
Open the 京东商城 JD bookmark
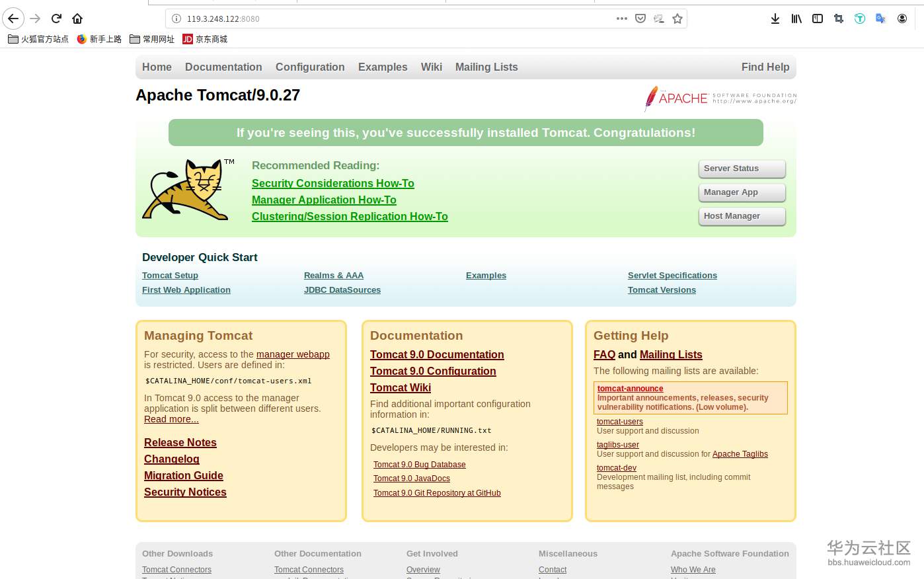[x=205, y=39]
